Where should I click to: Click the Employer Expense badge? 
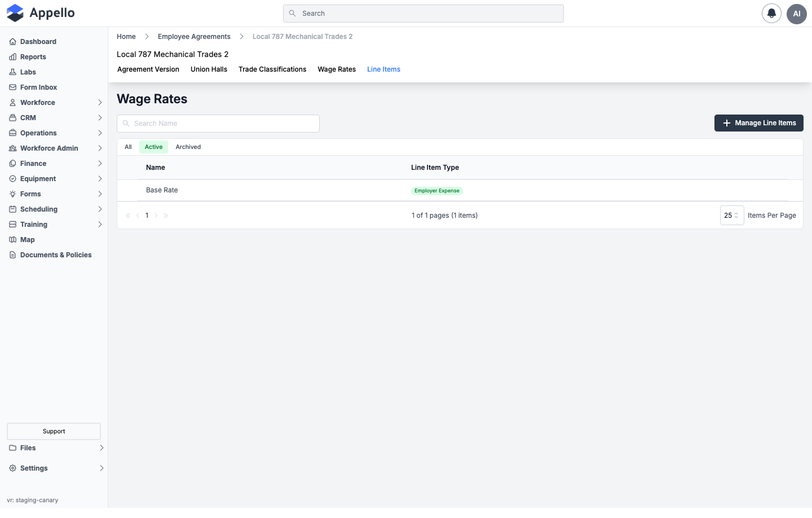[x=437, y=191]
